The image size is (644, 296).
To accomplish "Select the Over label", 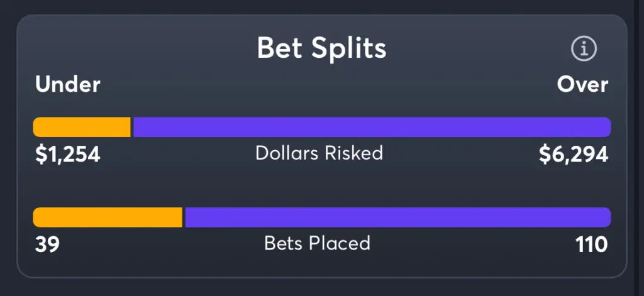I will pyautogui.click(x=582, y=85).
